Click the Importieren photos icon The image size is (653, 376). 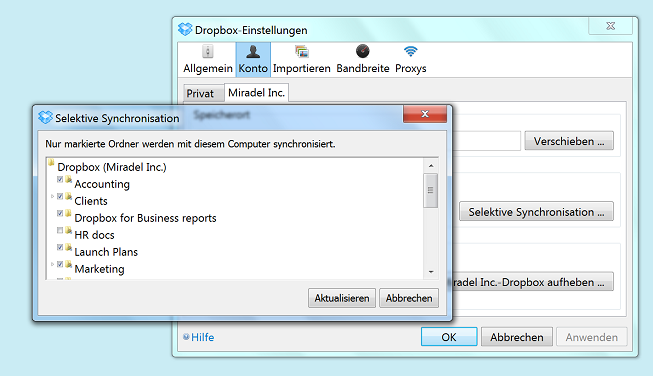click(x=302, y=52)
